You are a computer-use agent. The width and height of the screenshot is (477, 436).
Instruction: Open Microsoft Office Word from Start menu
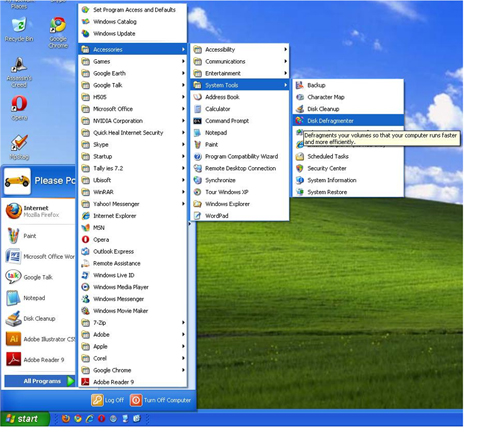click(39, 256)
